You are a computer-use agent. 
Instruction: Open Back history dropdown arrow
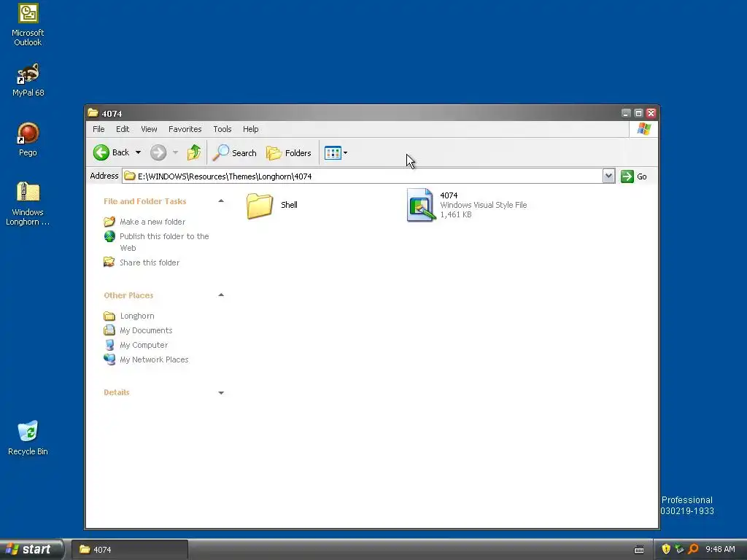138,152
